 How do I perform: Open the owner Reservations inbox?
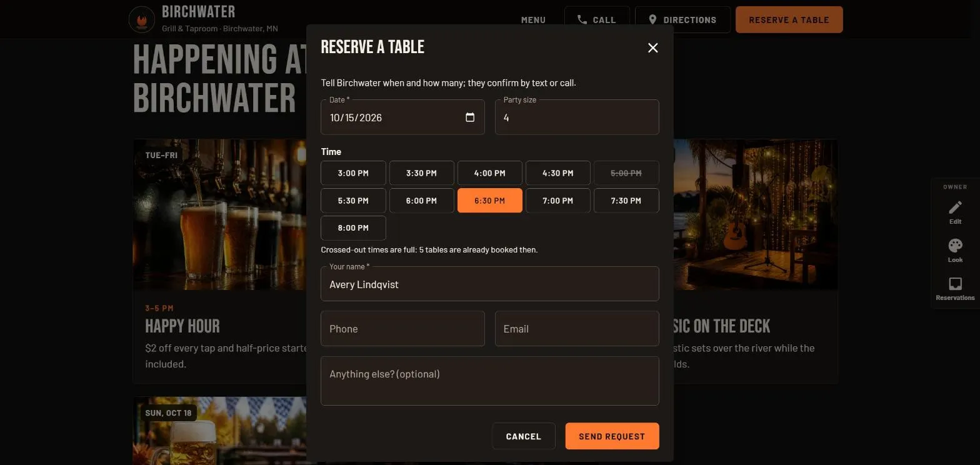(955, 288)
